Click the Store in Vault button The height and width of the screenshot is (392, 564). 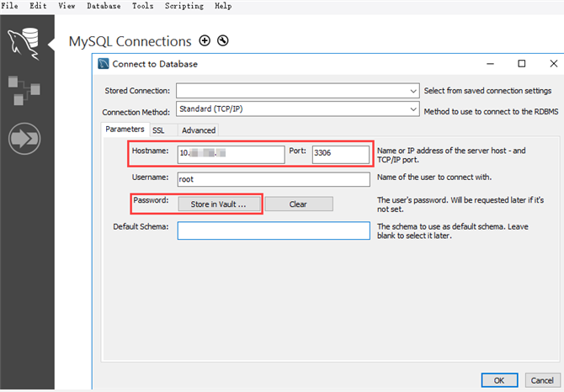tap(219, 204)
